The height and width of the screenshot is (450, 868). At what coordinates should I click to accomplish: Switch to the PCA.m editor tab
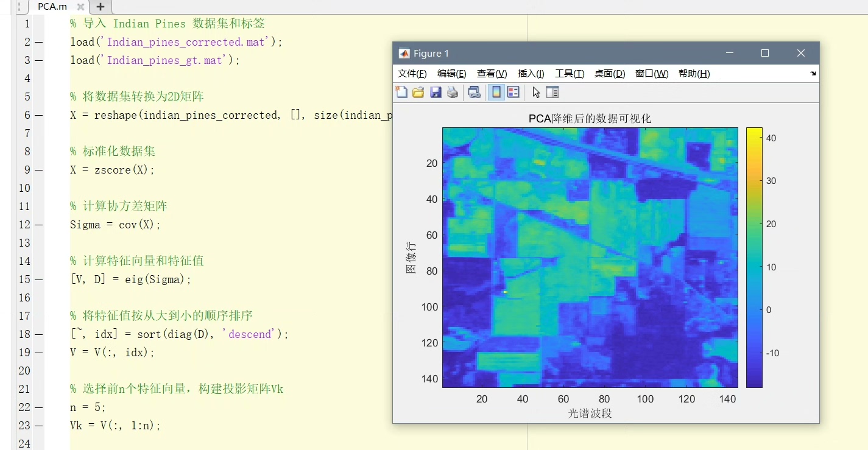tap(52, 7)
